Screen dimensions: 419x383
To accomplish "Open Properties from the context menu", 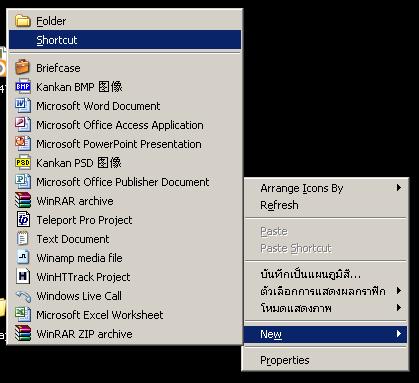I will pos(325,360).
